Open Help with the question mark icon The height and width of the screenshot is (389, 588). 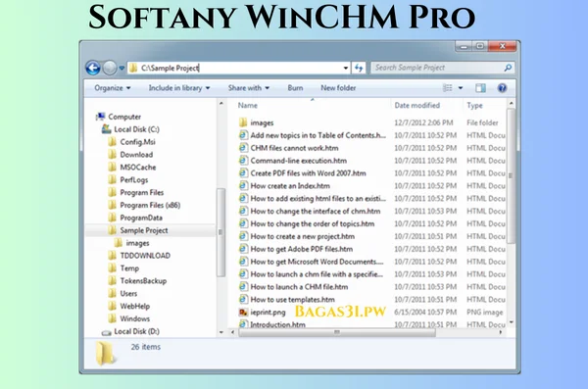[502, 88]
